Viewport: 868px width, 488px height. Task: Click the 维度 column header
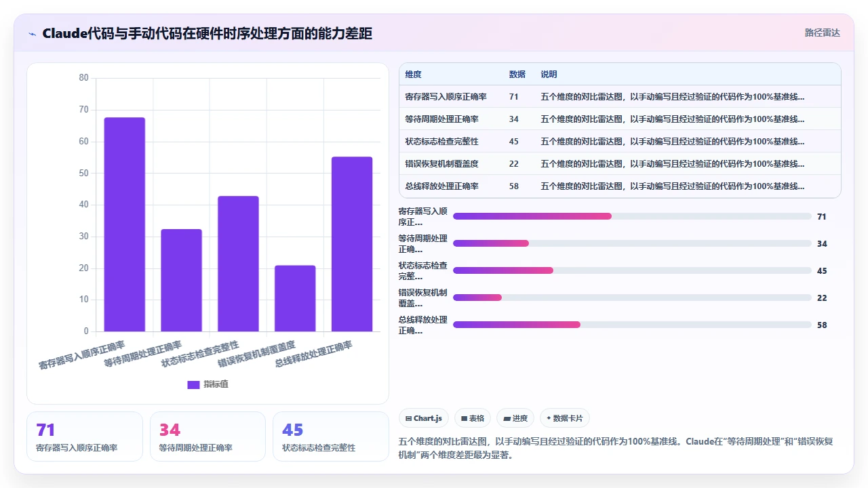[x=413, y=75]
